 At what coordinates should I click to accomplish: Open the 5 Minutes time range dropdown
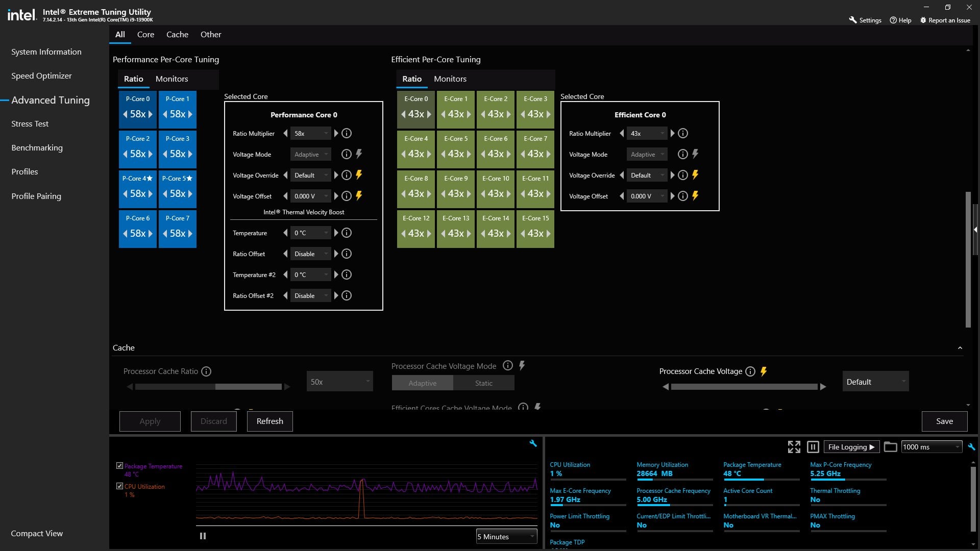click(506, 537)
